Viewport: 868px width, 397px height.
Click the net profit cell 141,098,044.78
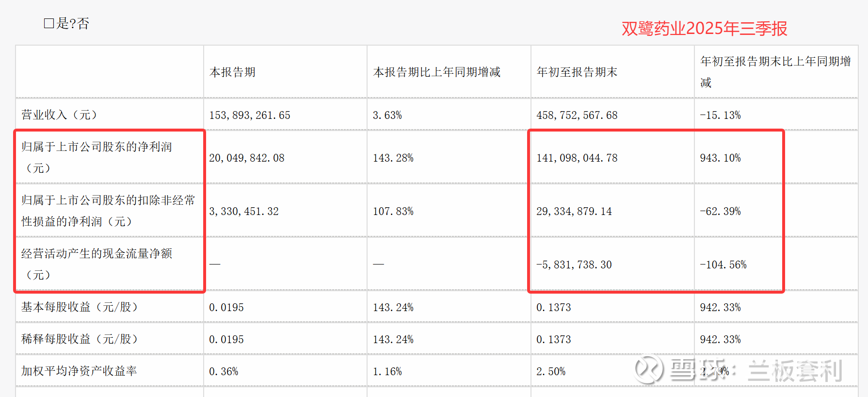(x=577, y=158)
